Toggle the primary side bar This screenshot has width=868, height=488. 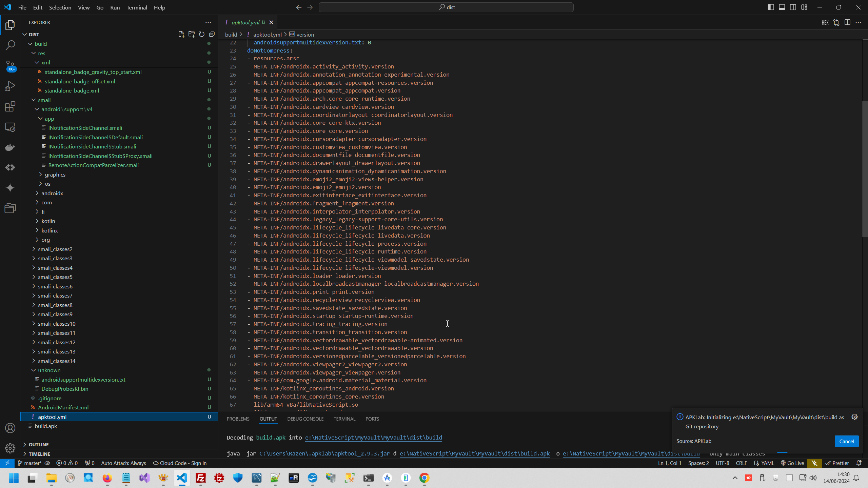(771, 7)
